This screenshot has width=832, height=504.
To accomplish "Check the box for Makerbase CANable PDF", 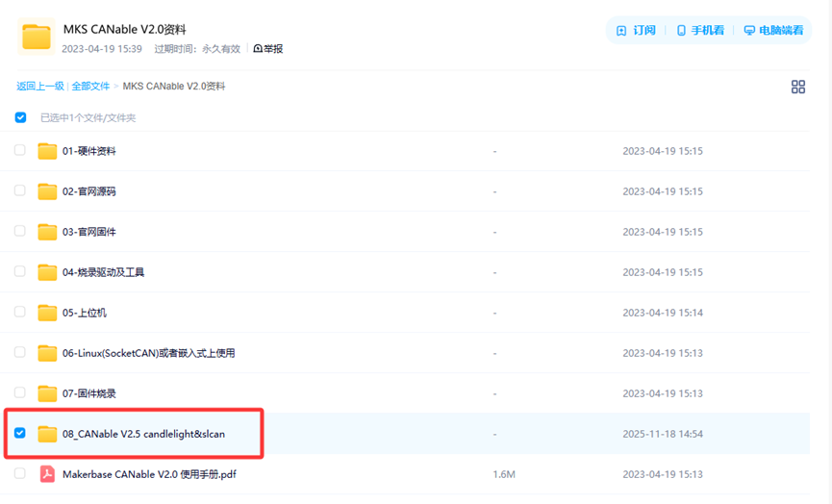I will (19, 473).
